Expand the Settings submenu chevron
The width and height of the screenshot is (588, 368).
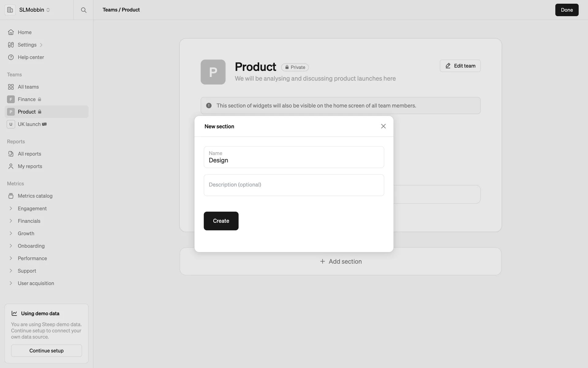tap(41, 45)
